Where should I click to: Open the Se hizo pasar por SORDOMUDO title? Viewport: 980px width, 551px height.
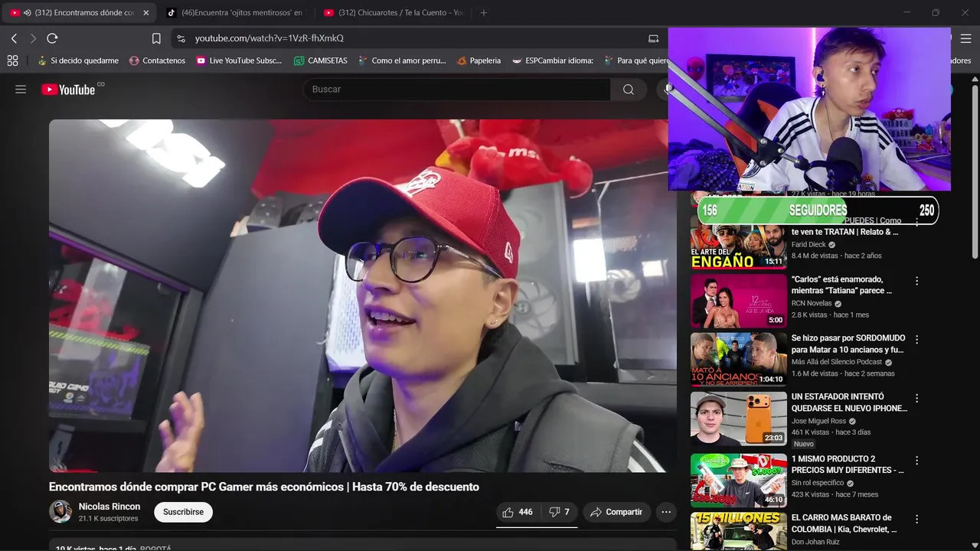click(848, 344)
